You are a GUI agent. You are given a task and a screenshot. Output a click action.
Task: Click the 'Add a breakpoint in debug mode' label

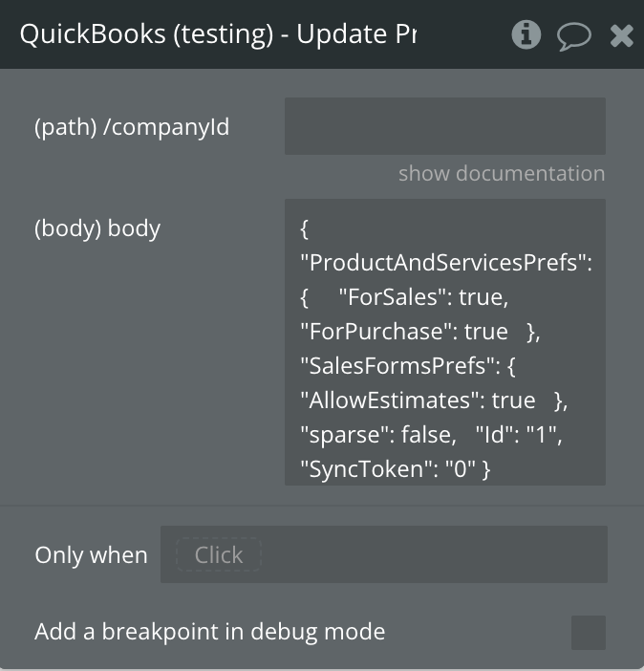click(209, 632)
